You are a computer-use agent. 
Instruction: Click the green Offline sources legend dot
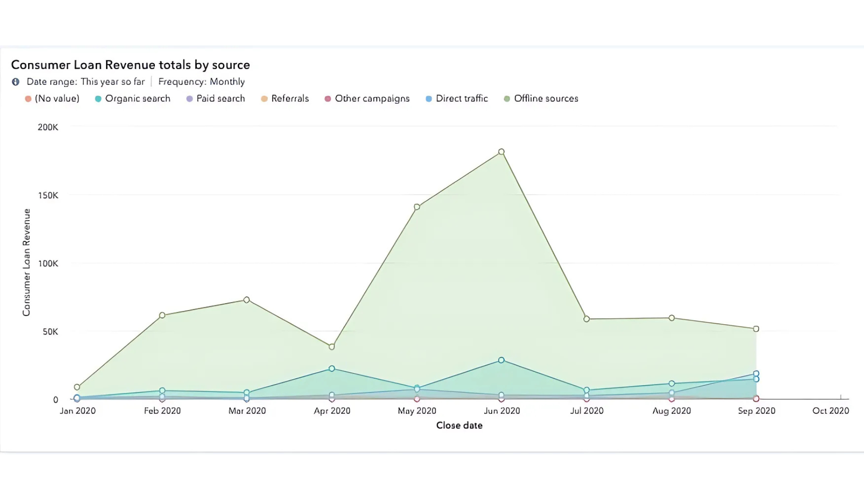507,99
